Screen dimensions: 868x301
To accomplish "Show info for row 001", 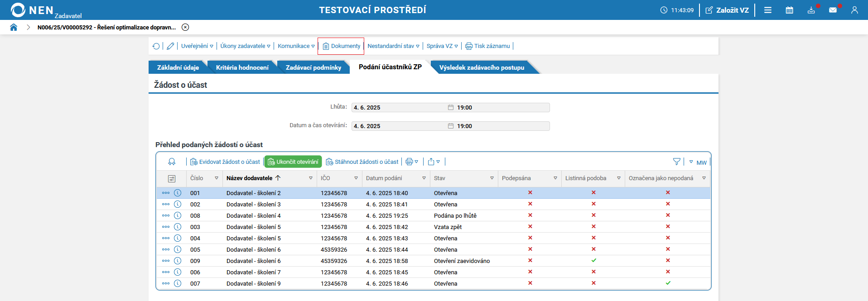I will pos(178,193).
